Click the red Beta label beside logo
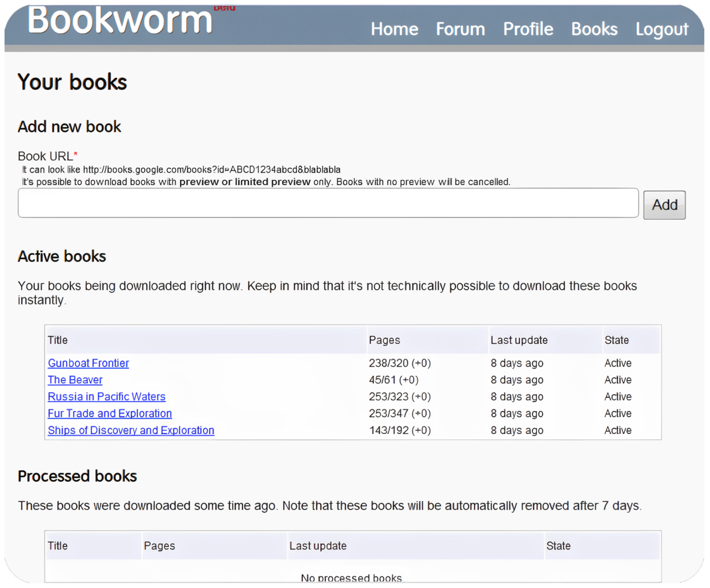The image size is (710, 588). (x=224, y=8)
